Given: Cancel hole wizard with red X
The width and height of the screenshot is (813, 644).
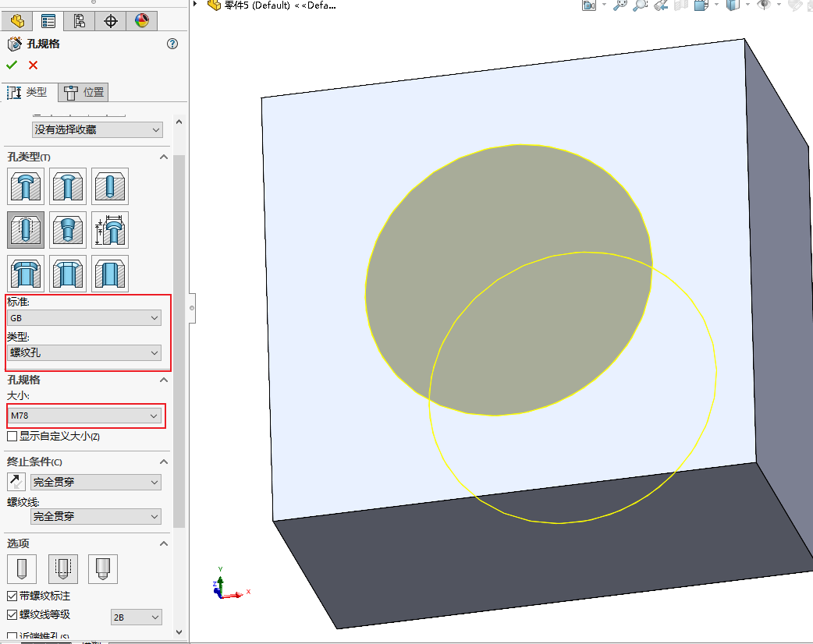Looking at the screenshot, I should [x=33, y=65].
